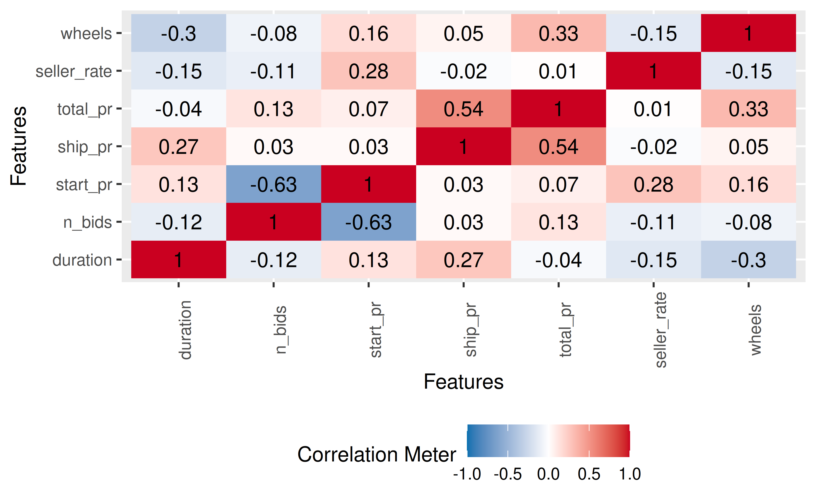
Task: Click the x-axis title Features
Action: (x=463, y=382)
